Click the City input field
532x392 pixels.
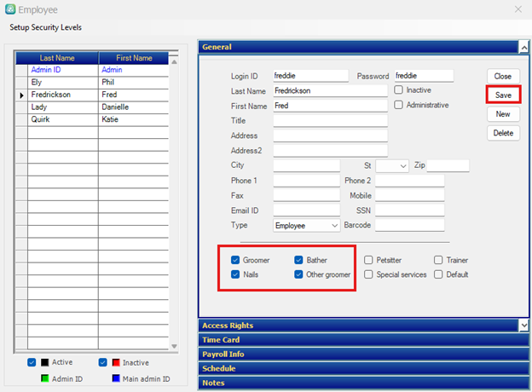tap(307, 165)
